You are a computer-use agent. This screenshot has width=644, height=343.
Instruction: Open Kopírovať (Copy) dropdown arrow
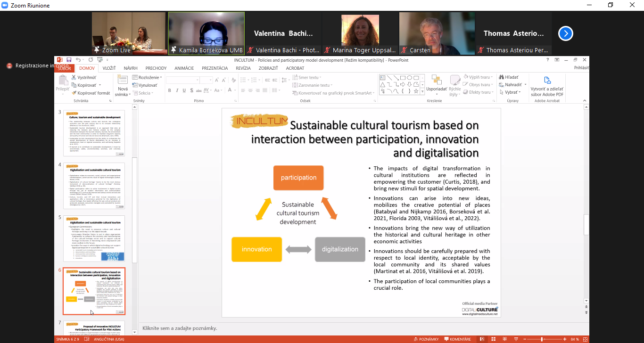click(x=99, y=85)
